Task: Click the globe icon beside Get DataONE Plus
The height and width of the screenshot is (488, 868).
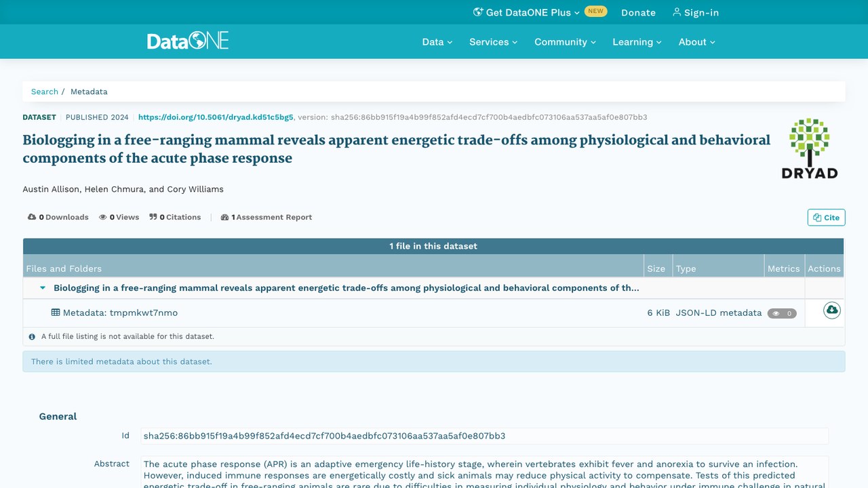Action: coord(478,12)
